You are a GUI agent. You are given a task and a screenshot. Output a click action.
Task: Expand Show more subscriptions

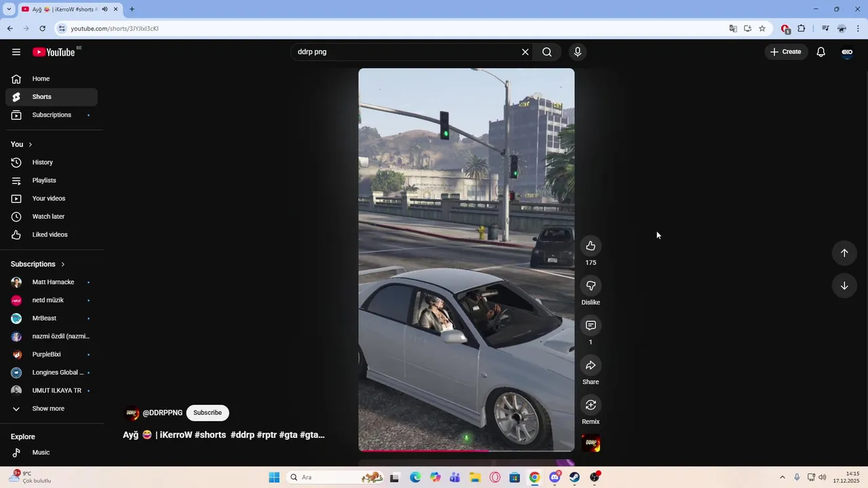(x=52, y=409)
